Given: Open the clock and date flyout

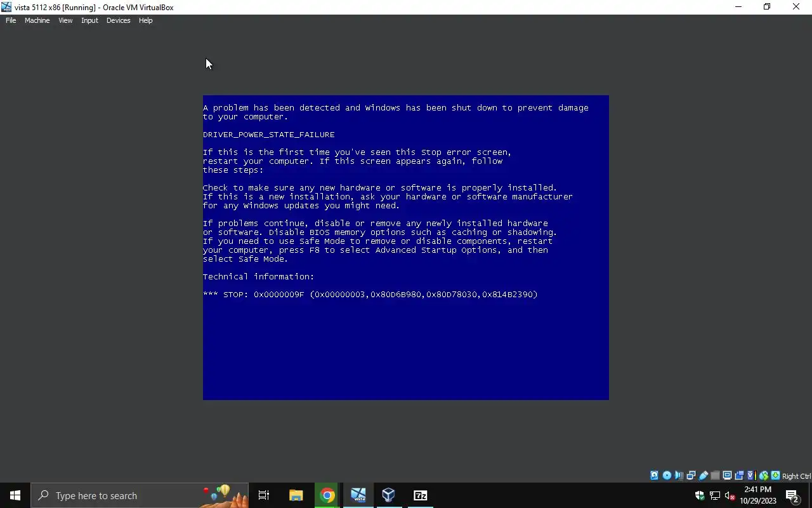Looking at the screenshot, I should 758,495.
